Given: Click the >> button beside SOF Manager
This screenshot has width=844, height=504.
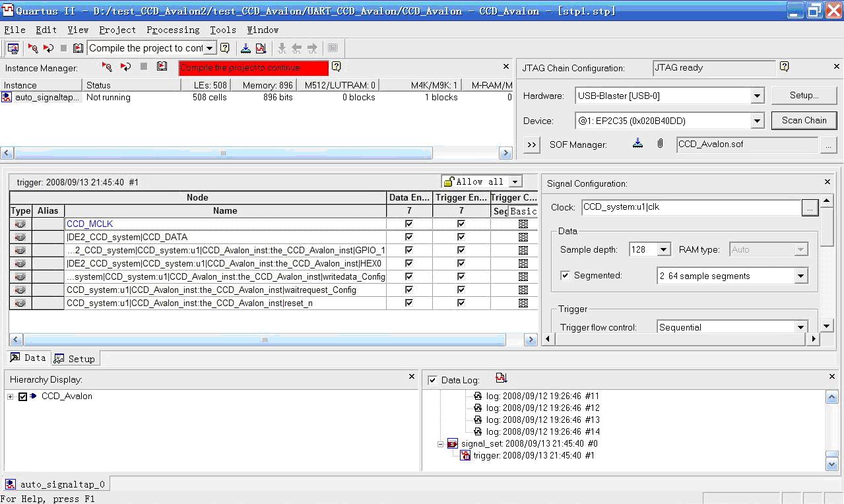Looking at the screenshot, I should click(x=532, y=144).
